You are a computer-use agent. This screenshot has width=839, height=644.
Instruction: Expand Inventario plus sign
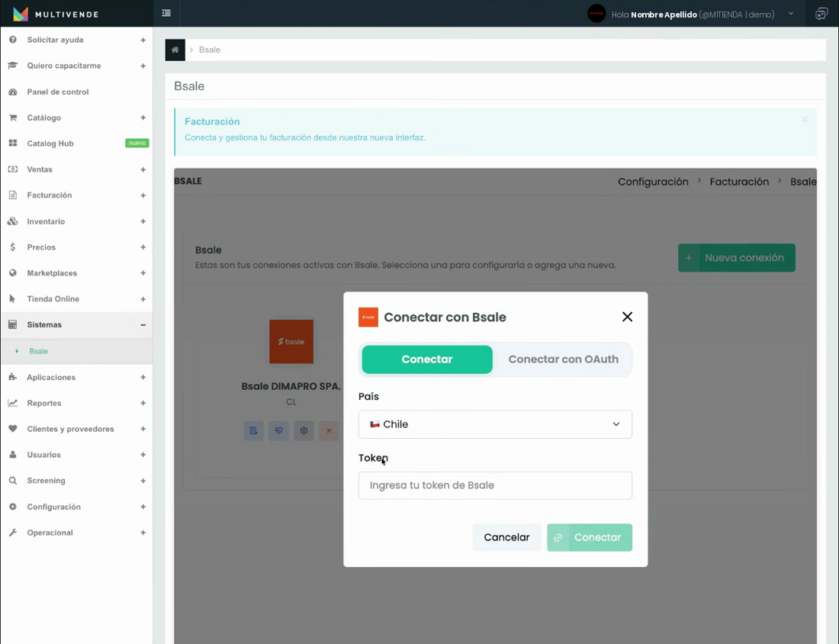pyautogui.click(x=143, y=221)
